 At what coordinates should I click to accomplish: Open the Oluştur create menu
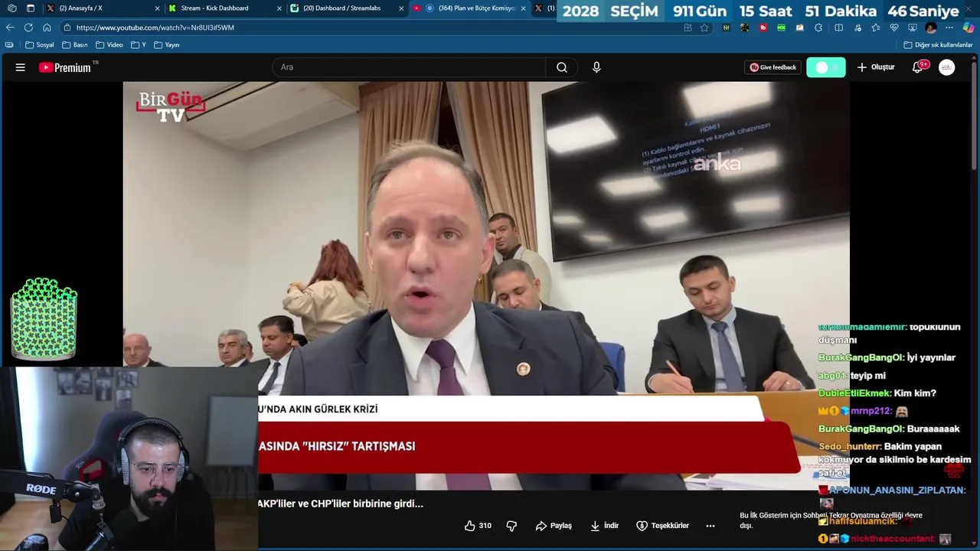[876, 67]
